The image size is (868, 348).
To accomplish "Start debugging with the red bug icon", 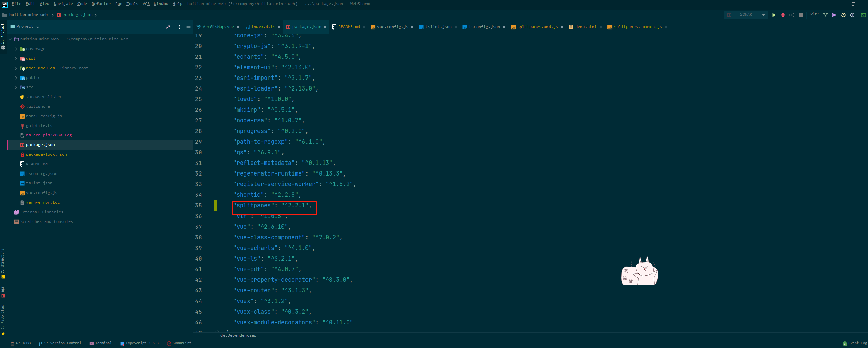I will pyautogui.click(x=783, y=15).
